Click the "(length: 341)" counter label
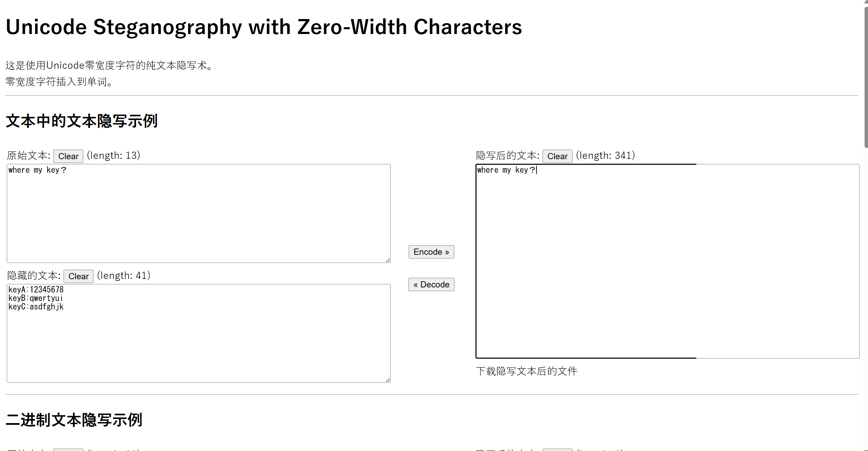Viewport: 868px width, 451px height. [605, 155]
